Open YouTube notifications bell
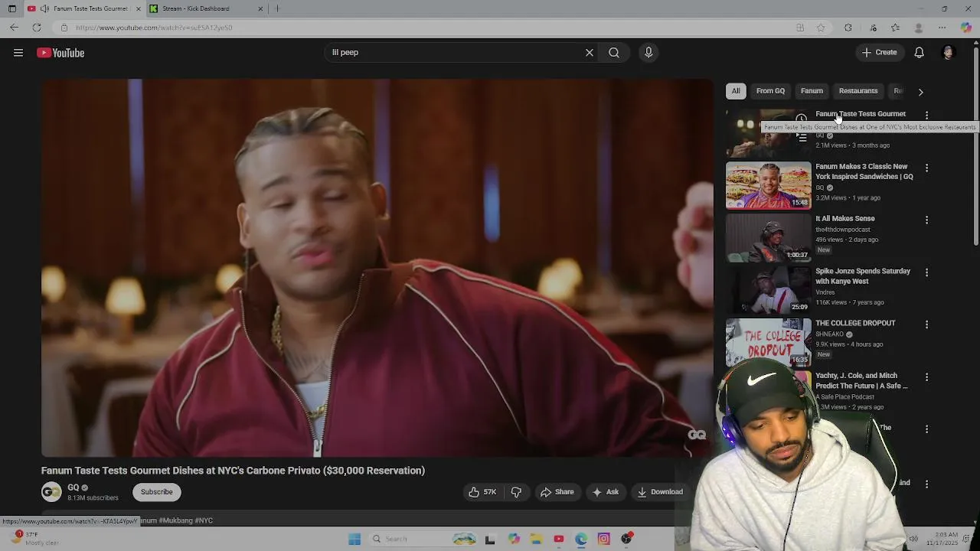Viewport: 980px width, 551px height. point(919,53)
